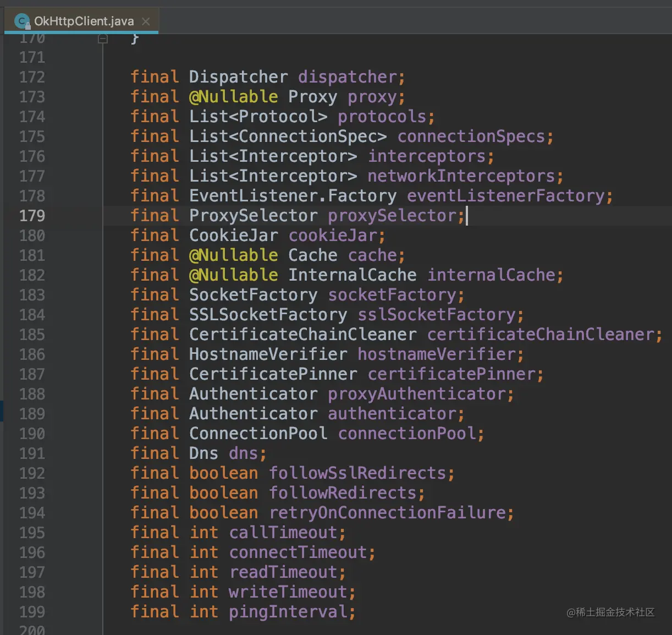Click the 'proxyAuthenticator' field name
The width and height of the screenshot is (672, 635).
pyautogui.click(x=417, y=394)
